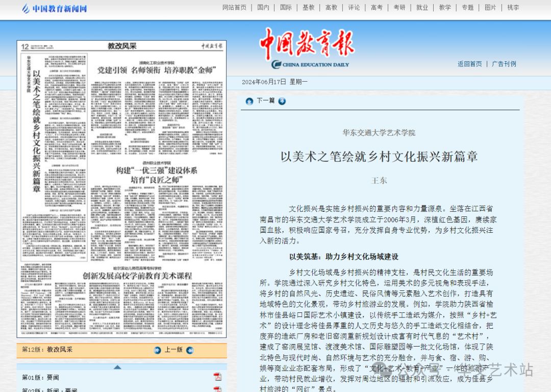
Task: Open the 创新发展高校学前教育美术课程 article on page thumbnail
Action: click(x=137, y=276)
